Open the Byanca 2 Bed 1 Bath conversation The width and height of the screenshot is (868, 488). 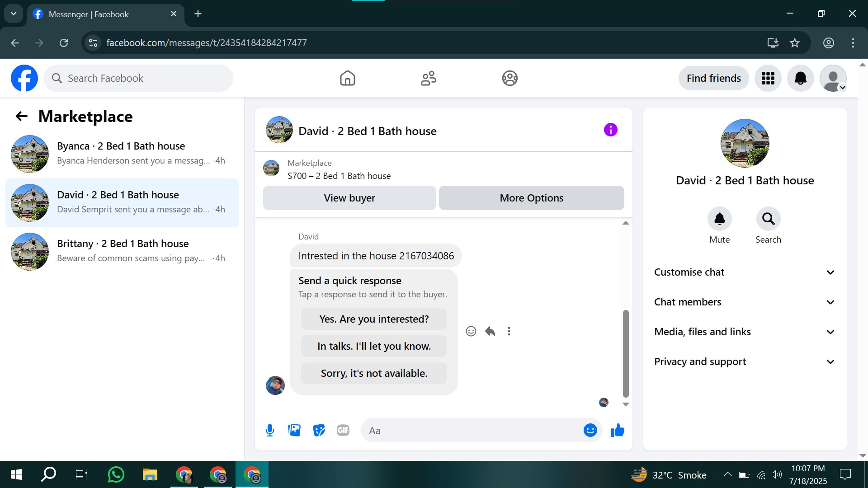click(122, 154)
